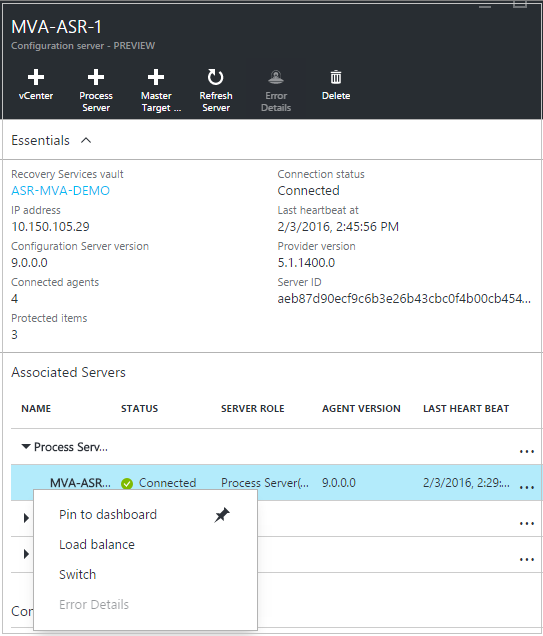543x636 pixels.
Task: Open the ellipsis menu for the Process Serv... group
Action: pyautogui.click(x=526, y=451)
